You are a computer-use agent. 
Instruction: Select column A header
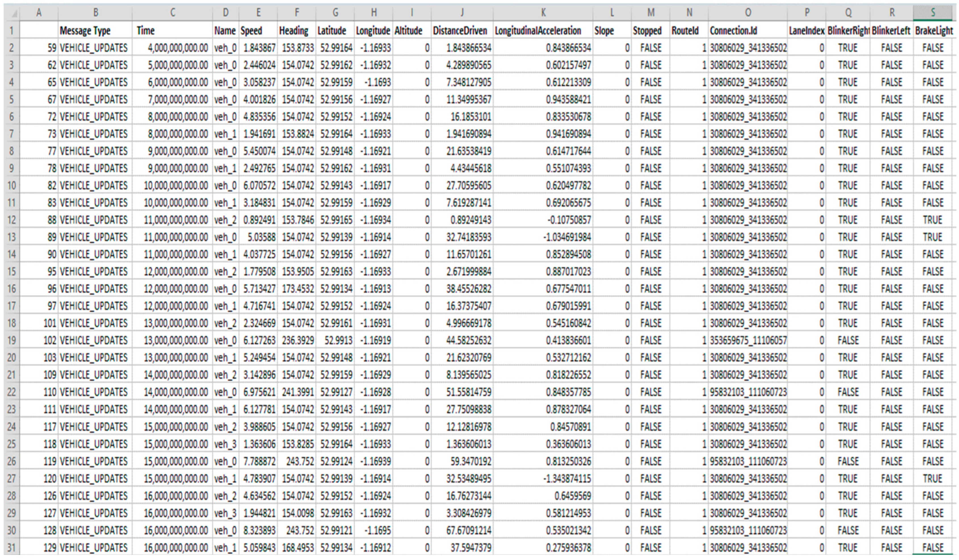38,13
